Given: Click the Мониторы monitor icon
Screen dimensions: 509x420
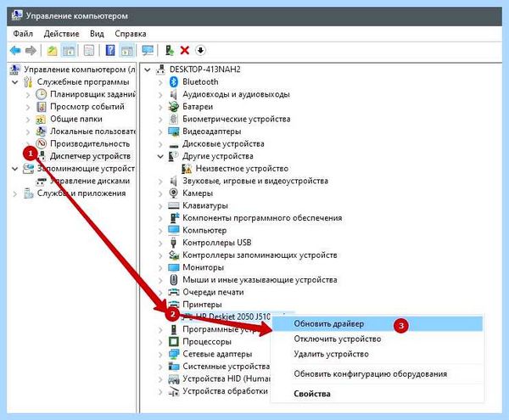Looking at the screenshot, I should click(174, 267).
